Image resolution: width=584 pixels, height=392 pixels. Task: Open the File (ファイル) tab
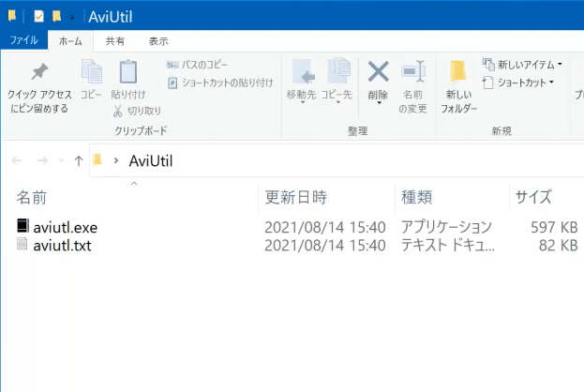click(23, 40)
